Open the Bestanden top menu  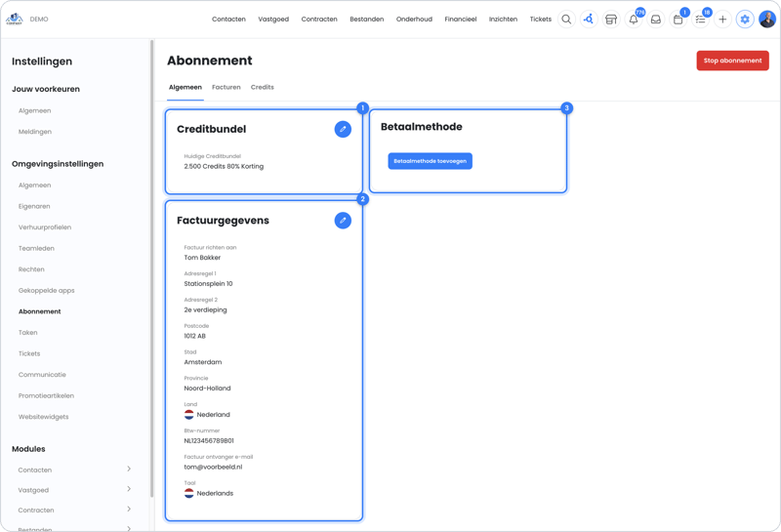pos(367,20)
